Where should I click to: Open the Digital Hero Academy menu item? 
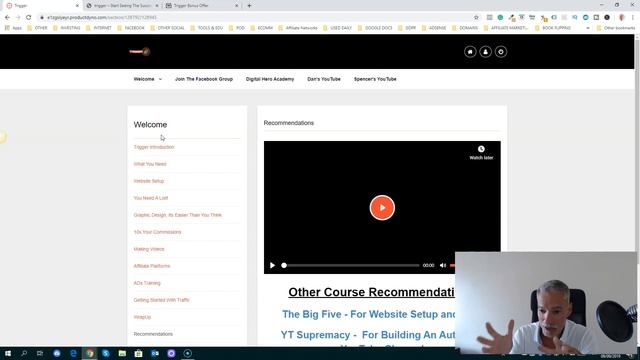click(270, 79)
